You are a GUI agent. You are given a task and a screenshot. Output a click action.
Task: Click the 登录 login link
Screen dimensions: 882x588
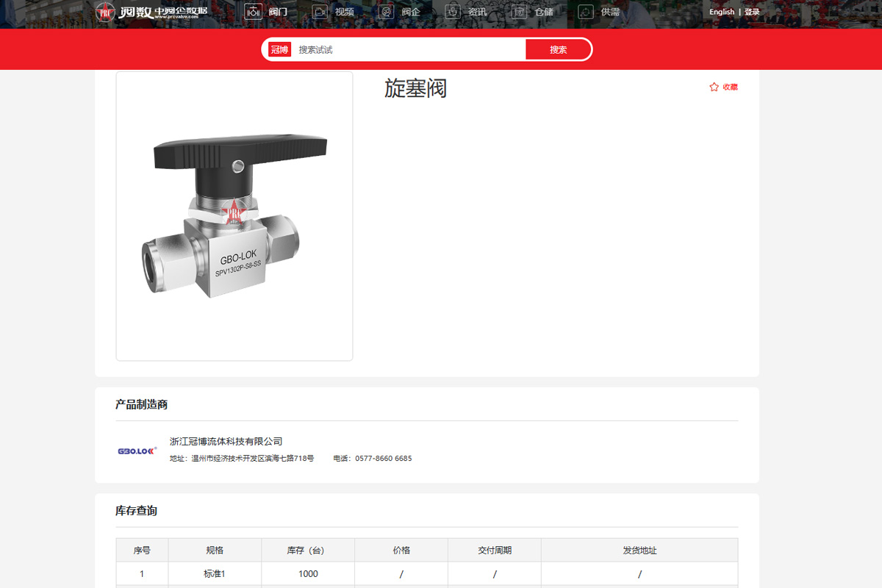(x=752, y=12)
